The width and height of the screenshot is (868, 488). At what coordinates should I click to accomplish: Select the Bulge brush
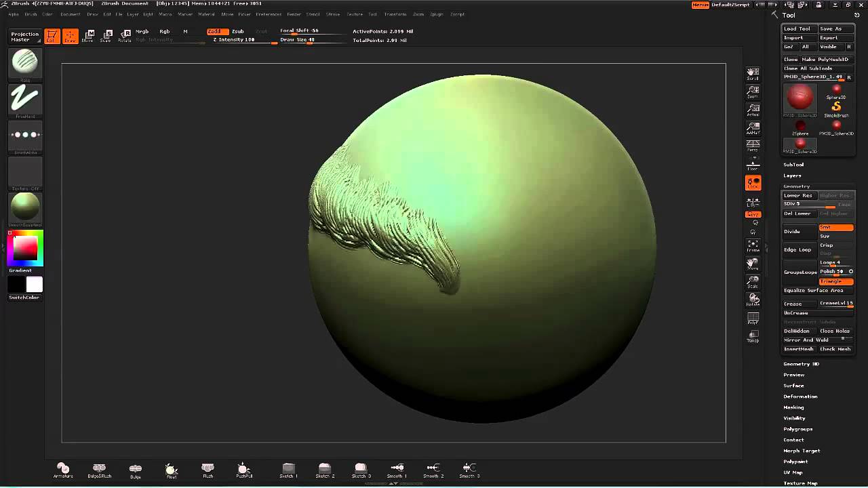pyautogui.click(x=136, y=470)
